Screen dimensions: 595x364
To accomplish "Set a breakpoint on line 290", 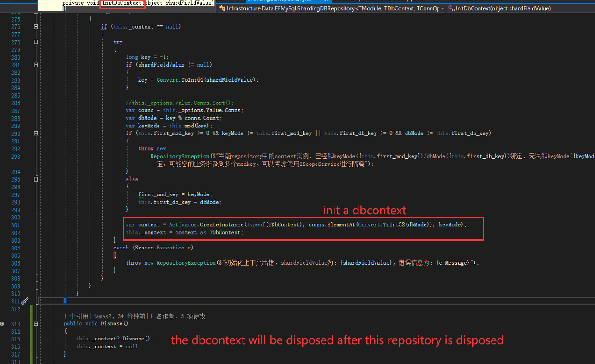I will point(5,133).
